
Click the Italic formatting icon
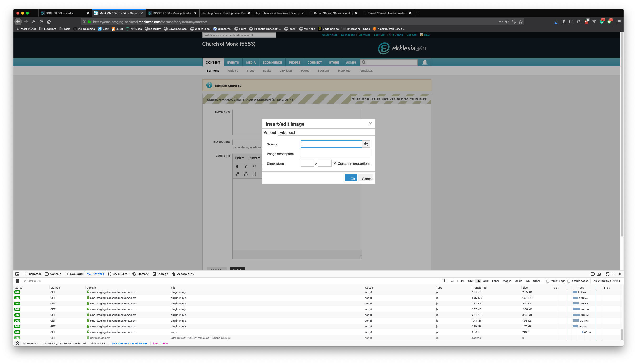pos(246,166)
